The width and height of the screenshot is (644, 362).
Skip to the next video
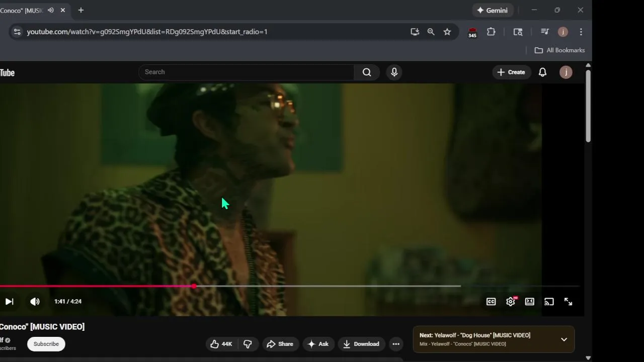click(9, 302)
